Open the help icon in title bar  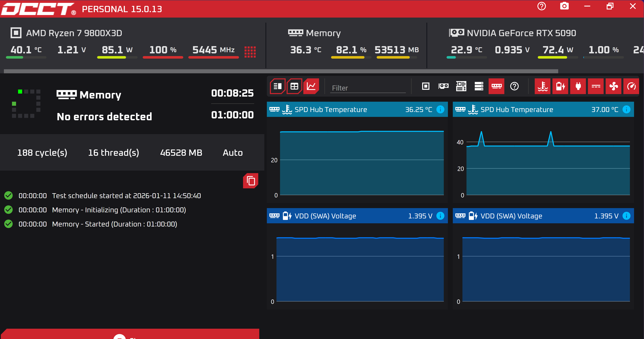point(541,6)
